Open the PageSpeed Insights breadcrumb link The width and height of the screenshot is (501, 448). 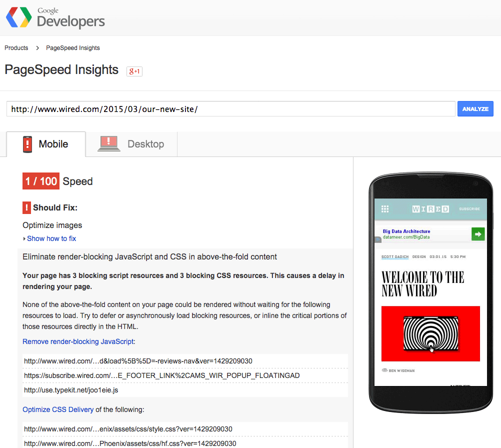coord(73,48)
